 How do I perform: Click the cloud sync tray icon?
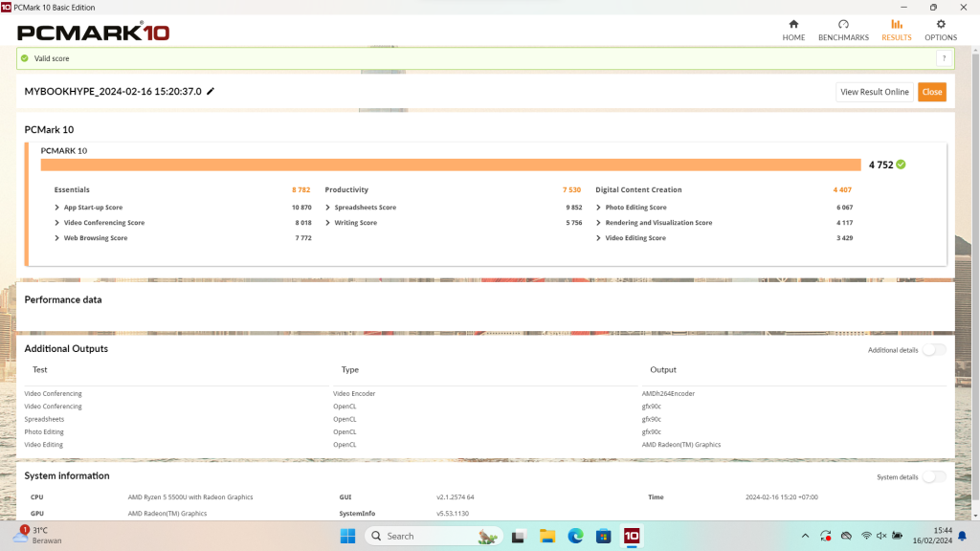coord(846,536)
